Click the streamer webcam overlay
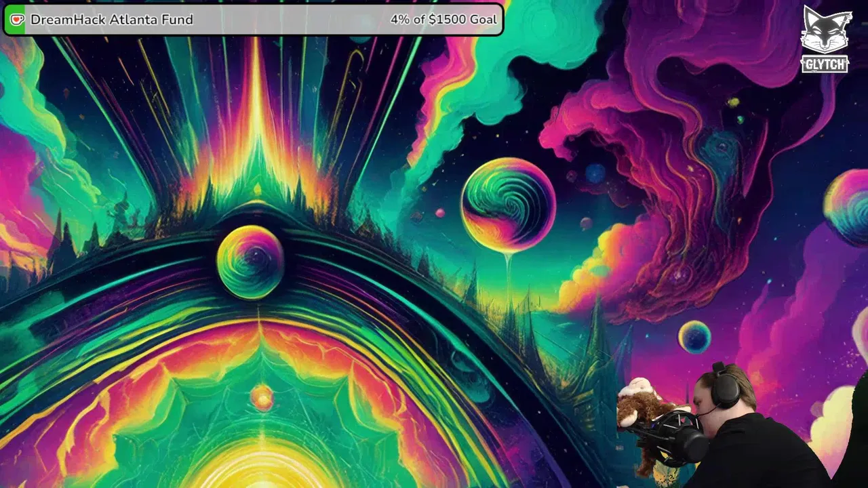Screen dimensions: 868x488 pos(742,426)
